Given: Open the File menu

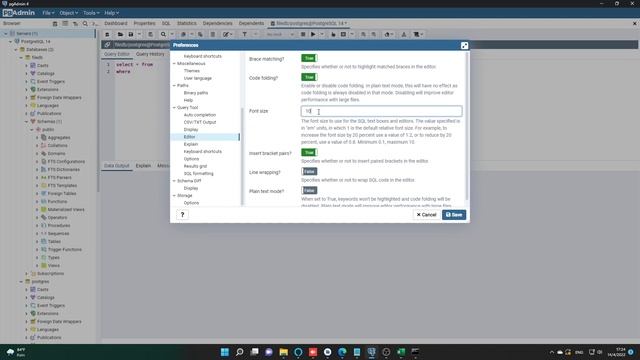Looking at the screenshot, I should 48,13.
